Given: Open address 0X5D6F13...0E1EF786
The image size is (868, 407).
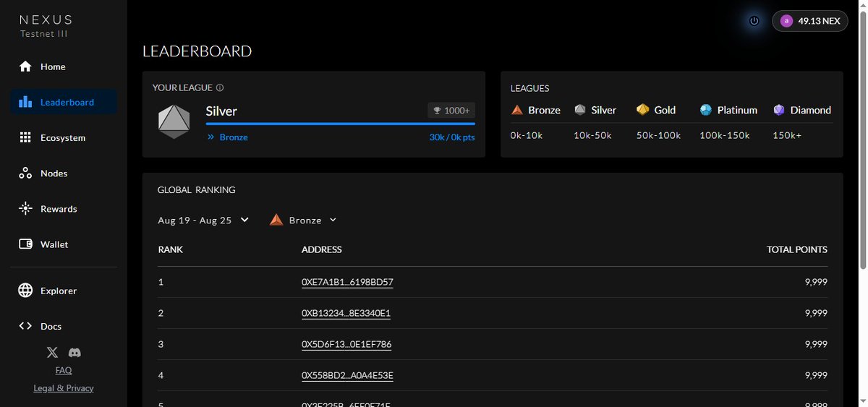Looking at the screenshot, I should pos(346,344).
